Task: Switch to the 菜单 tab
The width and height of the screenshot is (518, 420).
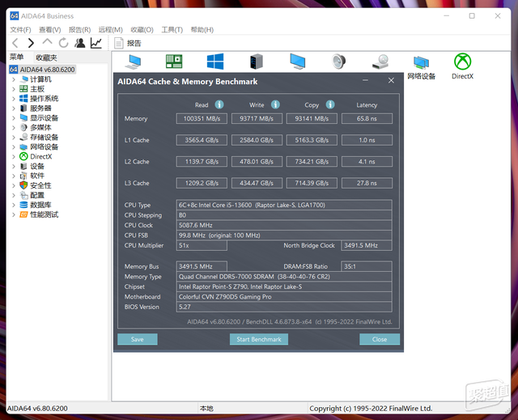Action: pyautogui.click(x=16, y=57)
